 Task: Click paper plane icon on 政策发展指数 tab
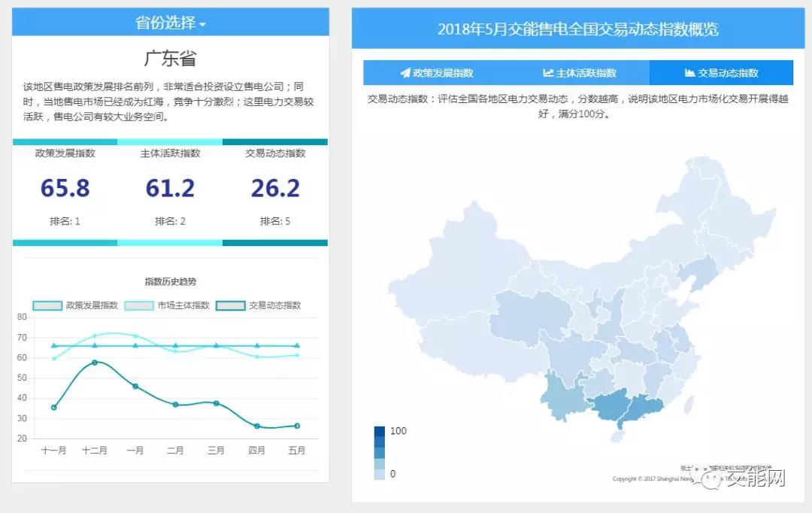pyautogui.click(x=405, y=73)
